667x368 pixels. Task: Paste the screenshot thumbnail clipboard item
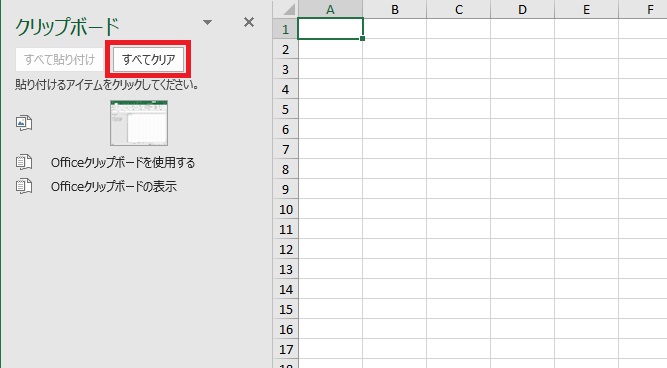139,123
